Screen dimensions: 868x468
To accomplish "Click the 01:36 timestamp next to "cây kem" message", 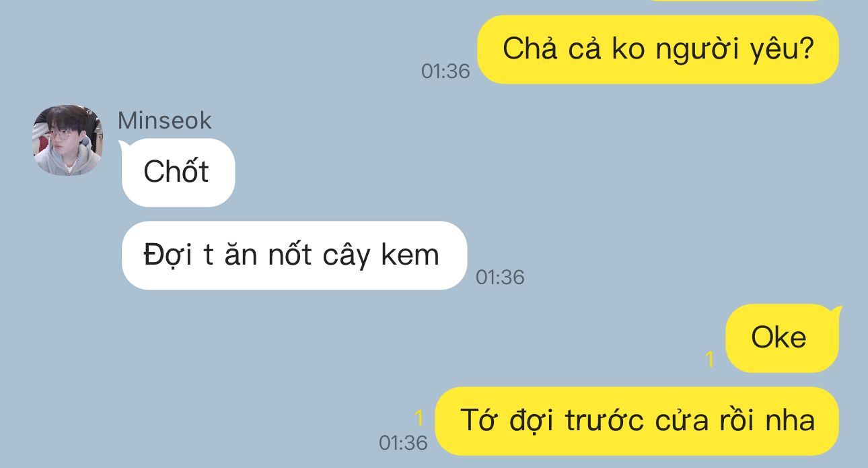I will 500,277.
